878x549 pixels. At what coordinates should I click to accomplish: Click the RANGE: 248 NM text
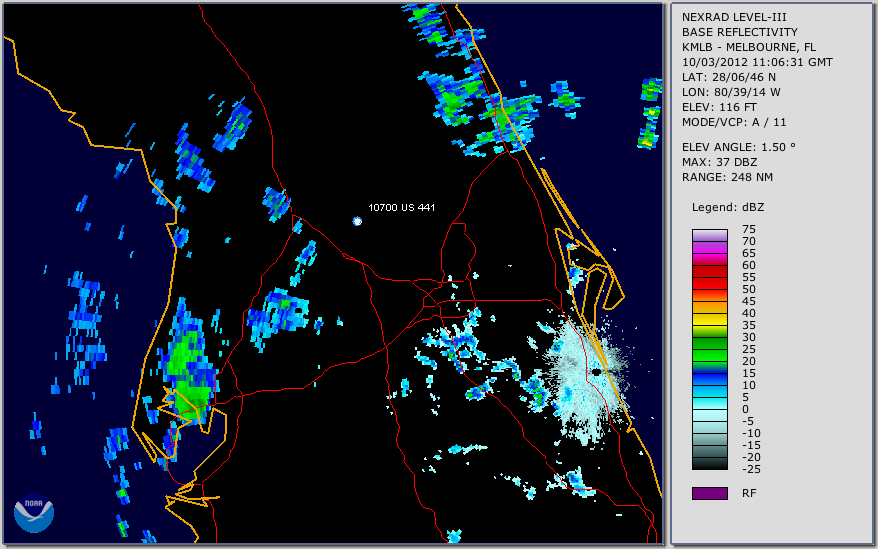click(727, 178)
